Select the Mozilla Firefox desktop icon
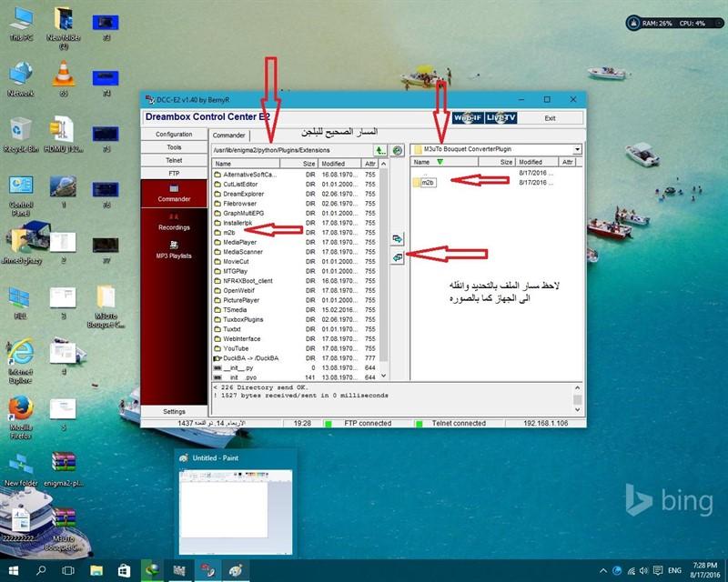 (21, 417)
